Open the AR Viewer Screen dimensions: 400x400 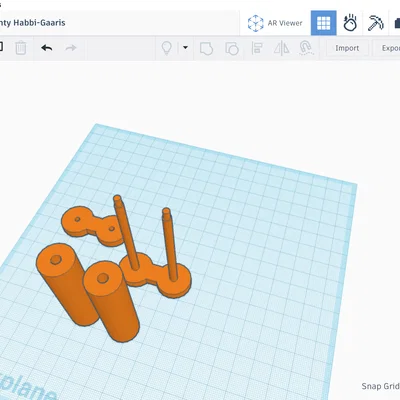pyautogui.click(x=275, y=23)
